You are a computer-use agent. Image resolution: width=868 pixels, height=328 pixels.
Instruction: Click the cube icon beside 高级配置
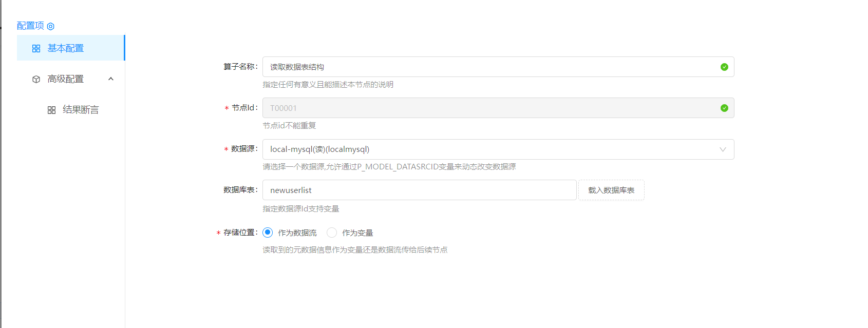pos(36,79)
